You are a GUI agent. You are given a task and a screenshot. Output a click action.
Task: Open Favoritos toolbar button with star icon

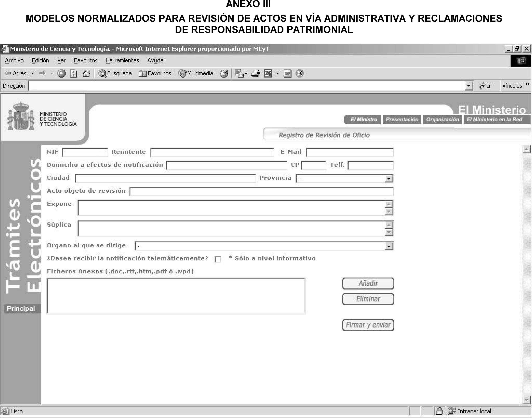click(x=155, y=73)
